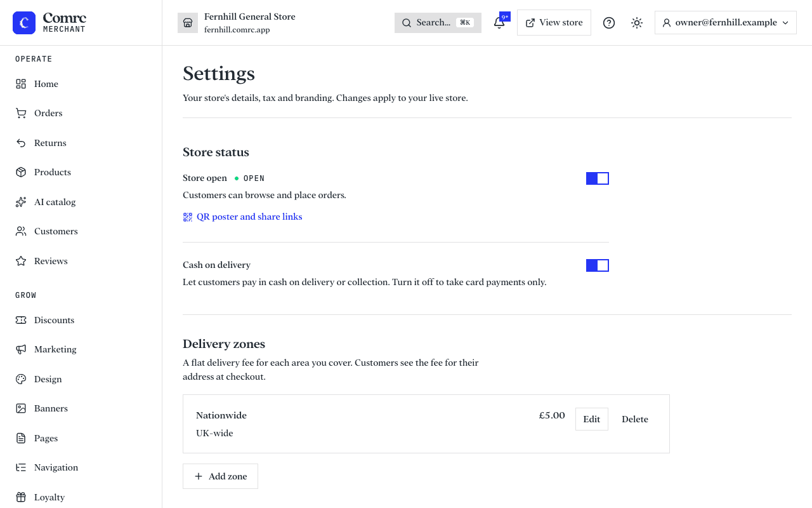Open notifications bell icon
The image size is (812, 508).
499,23
